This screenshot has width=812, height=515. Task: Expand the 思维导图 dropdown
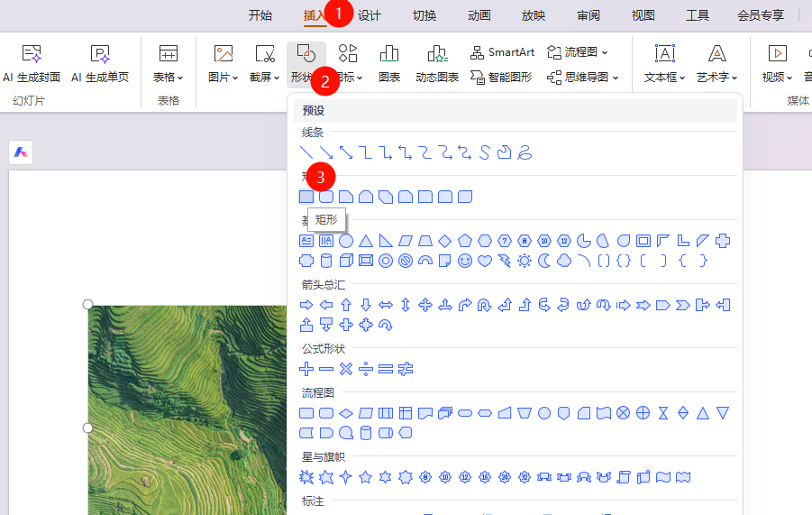583,78
